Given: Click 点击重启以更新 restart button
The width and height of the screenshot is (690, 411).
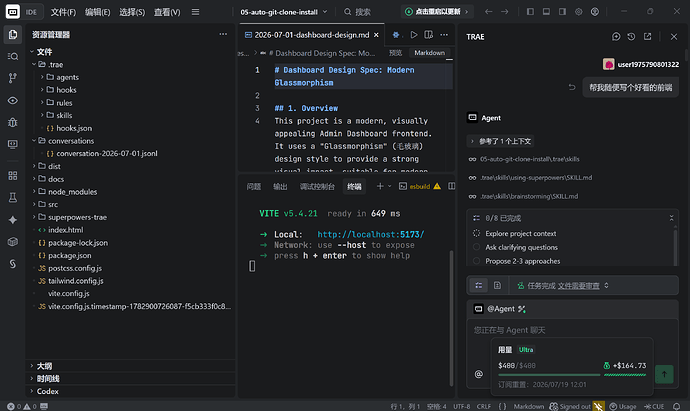Looking at the screenshot, I should point(437,12).
